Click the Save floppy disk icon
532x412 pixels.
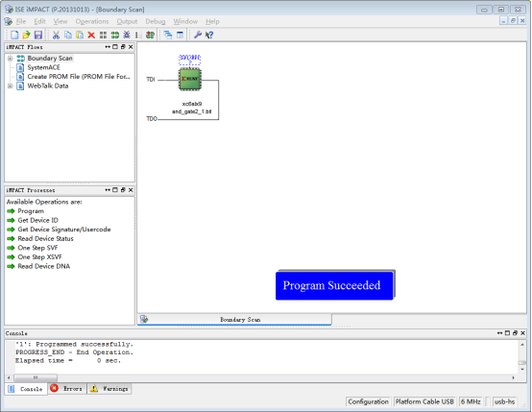point(38,35)
